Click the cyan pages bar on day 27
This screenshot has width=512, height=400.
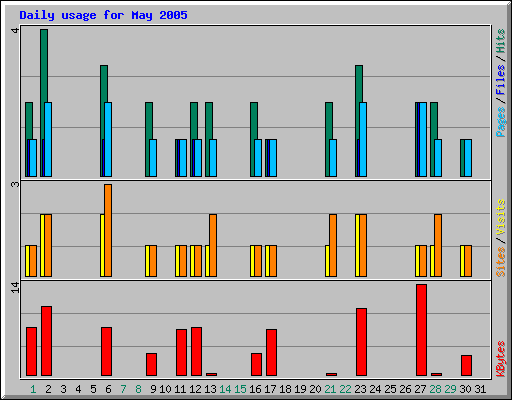coord(423,139)
